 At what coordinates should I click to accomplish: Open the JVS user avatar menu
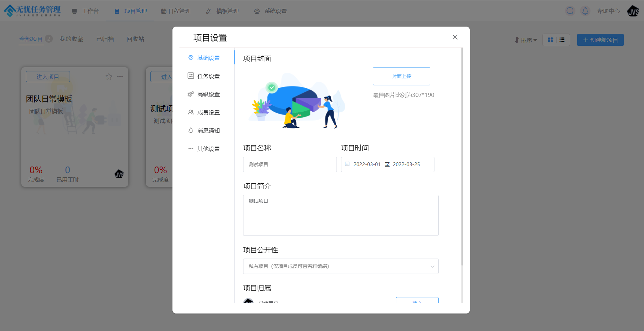[633, 11]
